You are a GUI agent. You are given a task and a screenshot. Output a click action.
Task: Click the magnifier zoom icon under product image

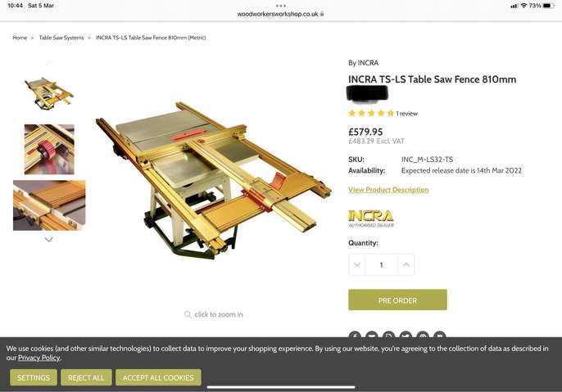coord(188,314)
